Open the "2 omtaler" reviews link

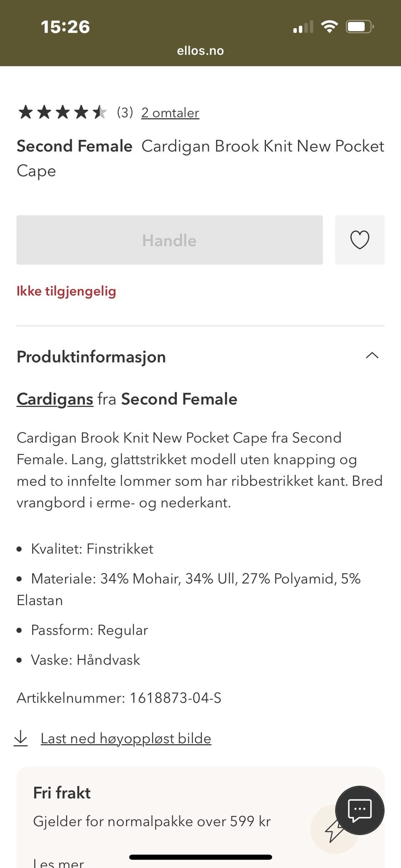(x=170, y=112)
